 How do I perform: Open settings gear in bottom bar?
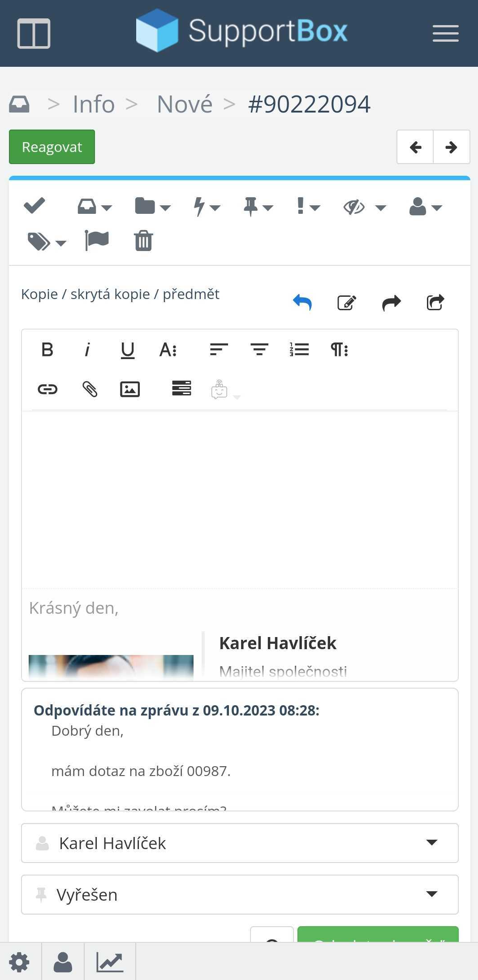coord(19,962)
